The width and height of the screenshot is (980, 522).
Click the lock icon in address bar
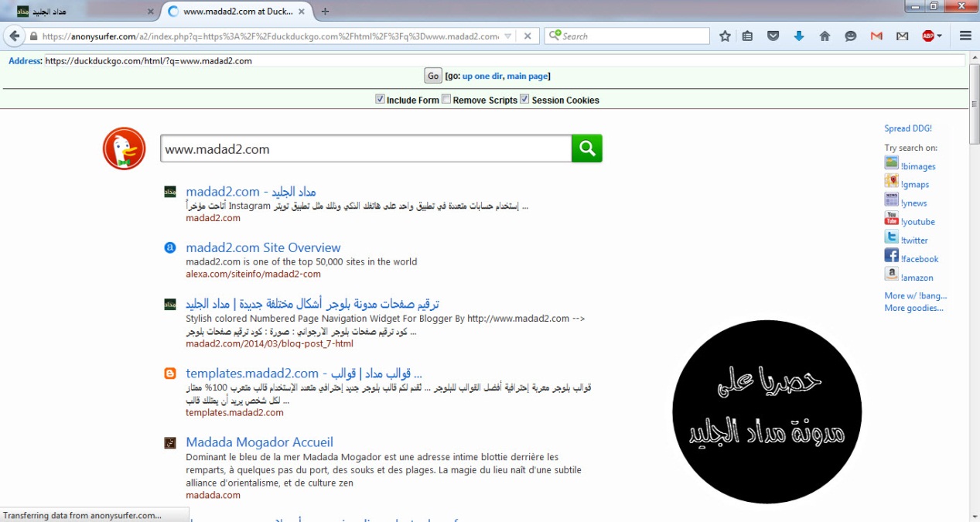(34, 36)
